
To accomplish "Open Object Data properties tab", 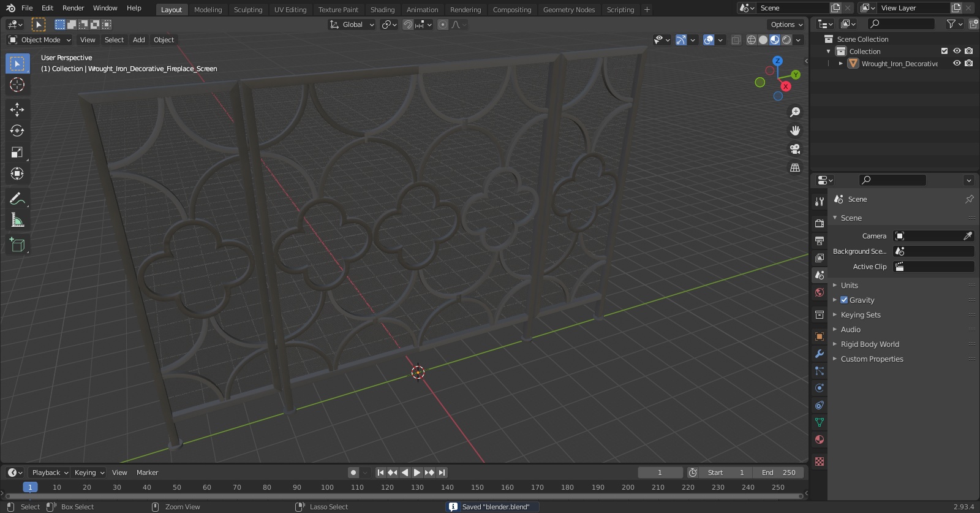I will [819, 422].
